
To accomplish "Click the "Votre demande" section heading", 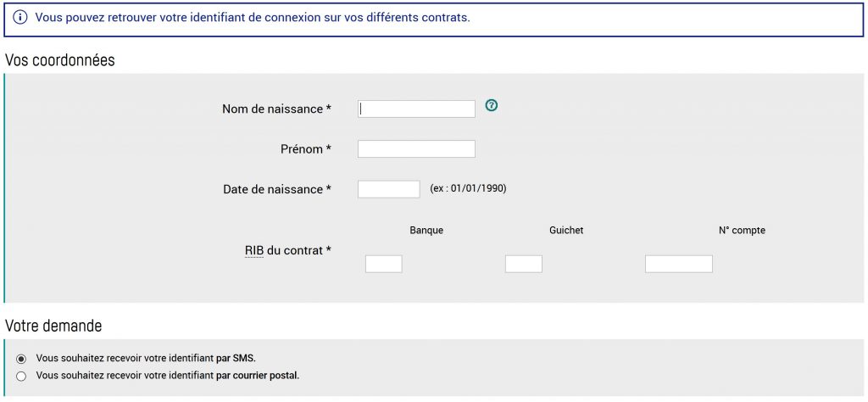I will coord(53,326).
